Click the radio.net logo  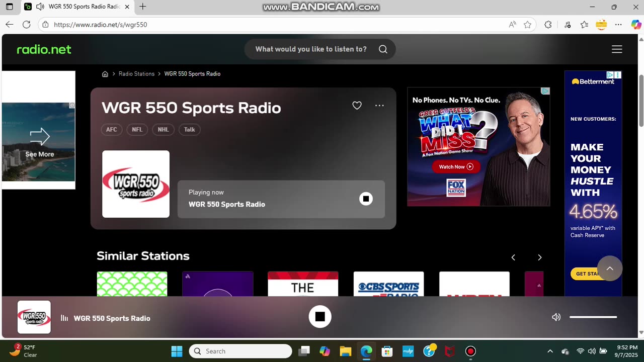44,49
